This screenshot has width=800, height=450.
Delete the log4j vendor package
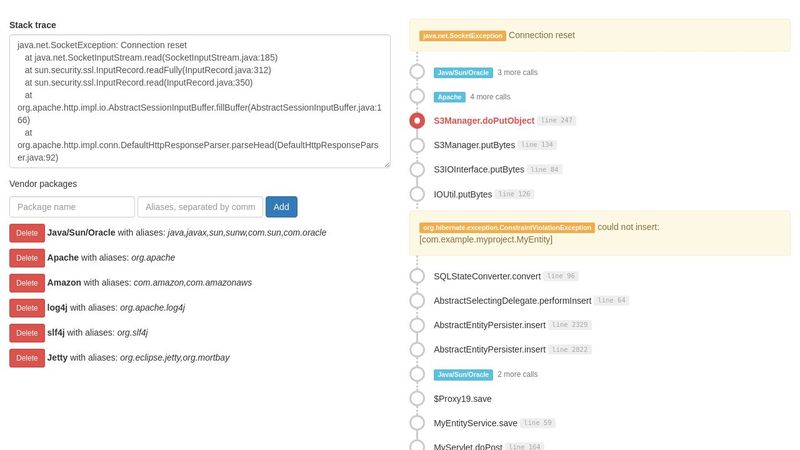point(26,307)
